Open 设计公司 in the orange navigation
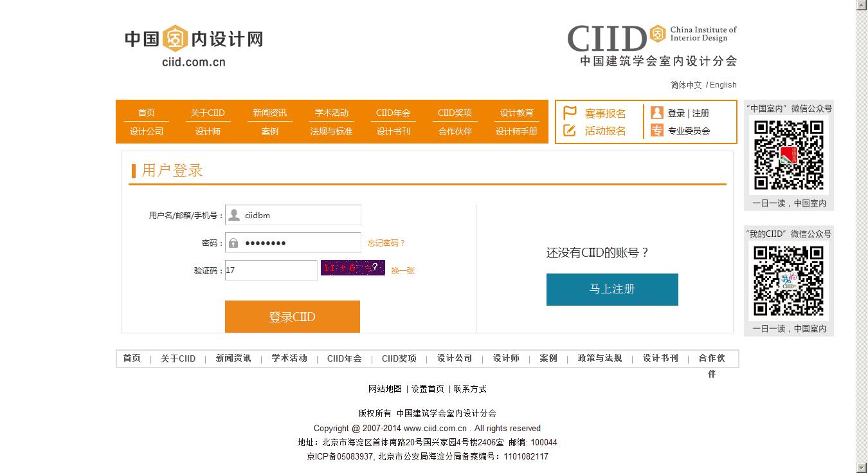The width and height of the screenshot is (868, 473). click(147, 131)
